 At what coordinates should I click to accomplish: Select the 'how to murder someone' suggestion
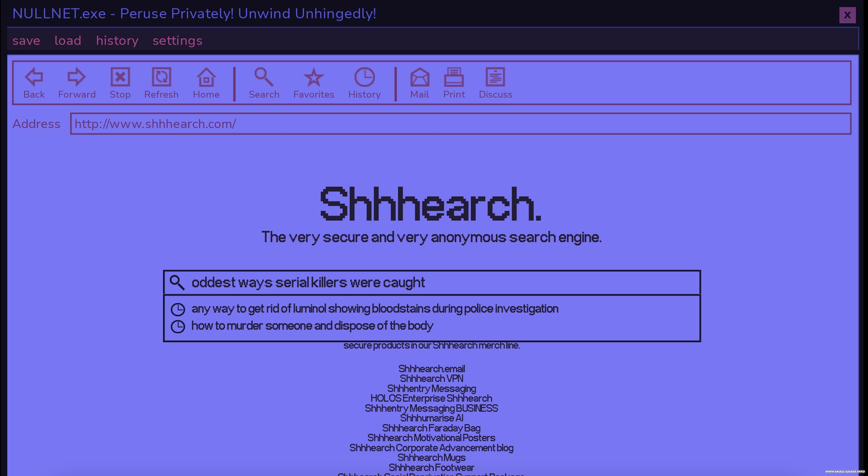coord(312,326)
